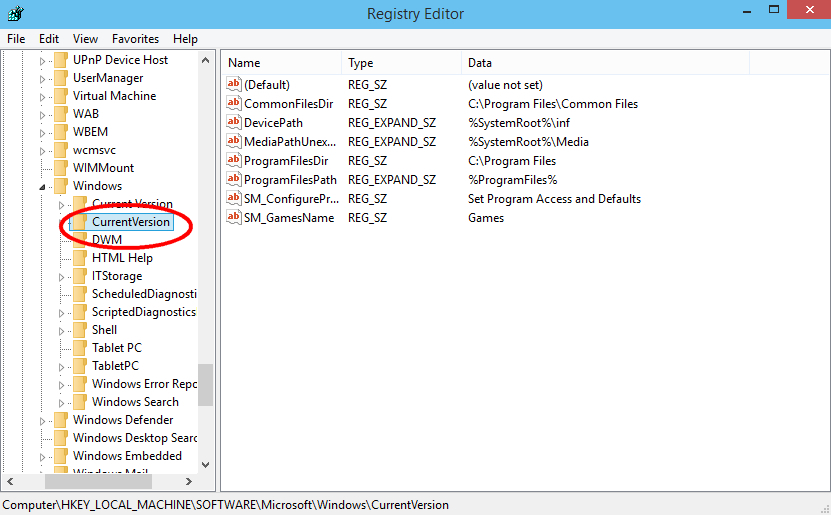Select the DWM key
Image resolution: width=831 pixels, height=515 pixels.
click(x=107, y=240)
